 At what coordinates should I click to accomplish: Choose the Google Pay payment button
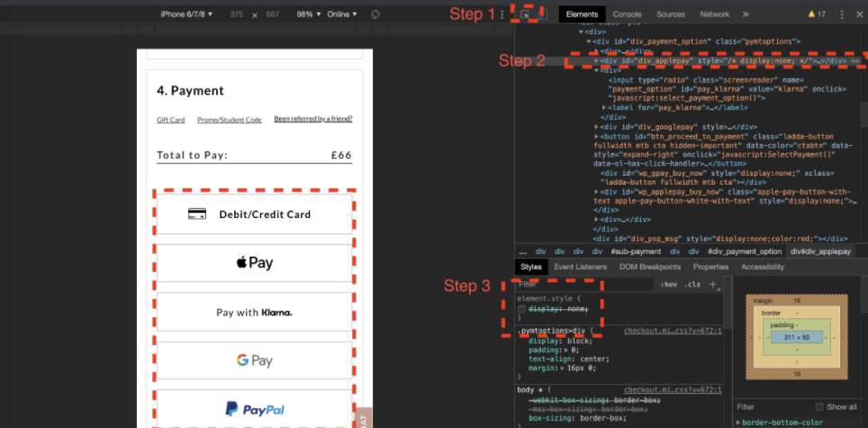[x=255, y=361]
